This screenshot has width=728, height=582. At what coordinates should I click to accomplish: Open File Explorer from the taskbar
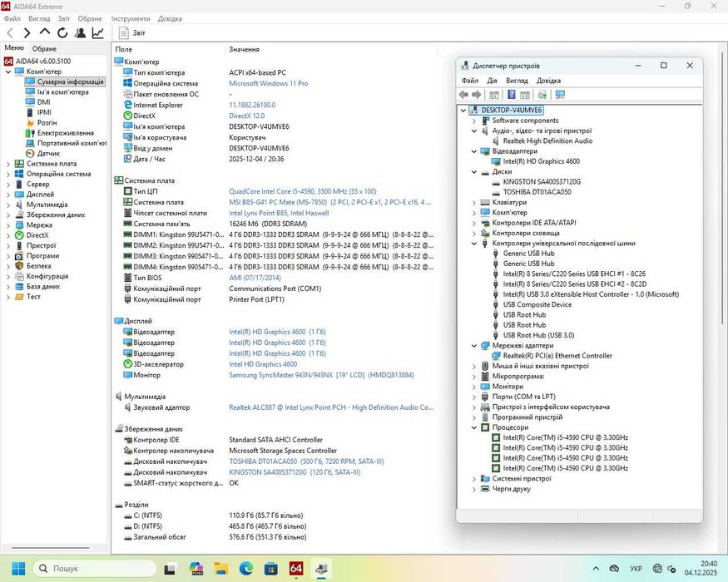221,569
